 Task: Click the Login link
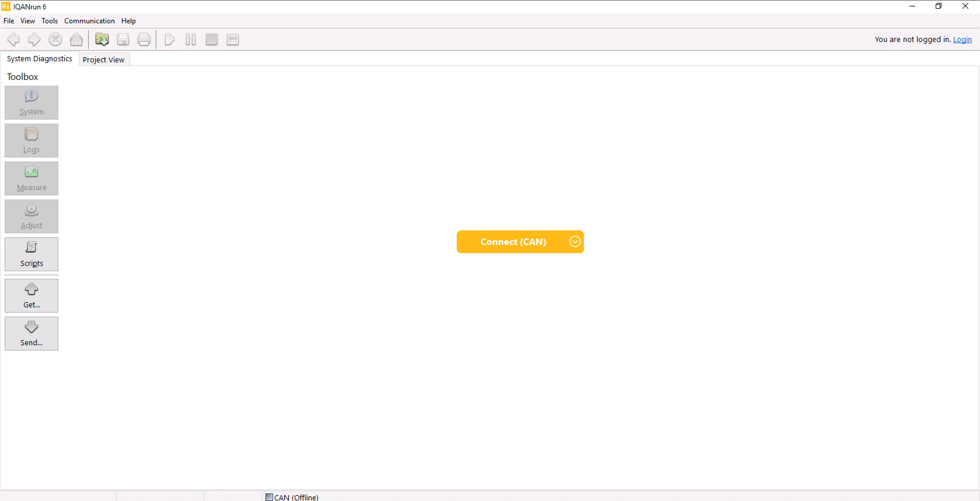coord(962,39)
